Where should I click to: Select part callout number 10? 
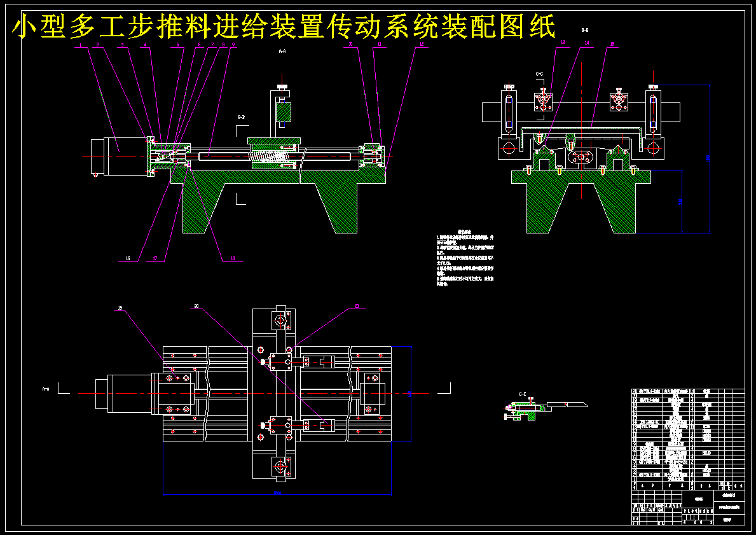(x=351, y=45)
